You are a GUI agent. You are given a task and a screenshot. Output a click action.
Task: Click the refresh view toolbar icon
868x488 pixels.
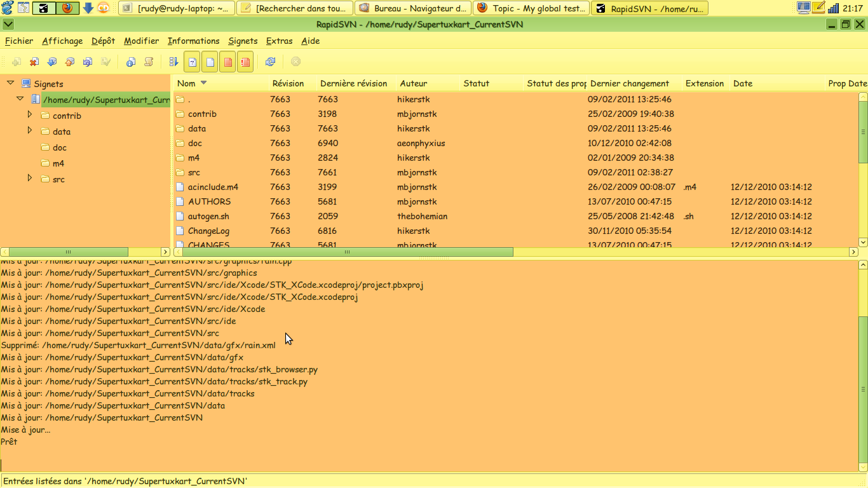pos(271,62)
